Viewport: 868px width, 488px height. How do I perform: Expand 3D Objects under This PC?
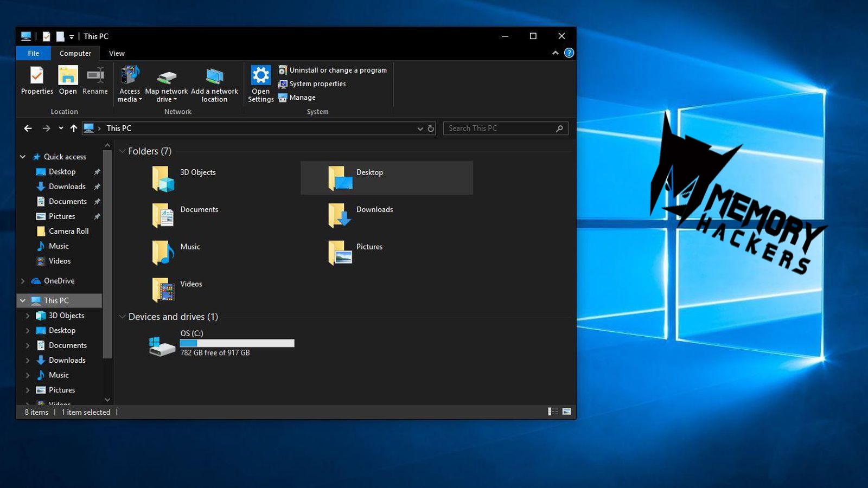28,316
